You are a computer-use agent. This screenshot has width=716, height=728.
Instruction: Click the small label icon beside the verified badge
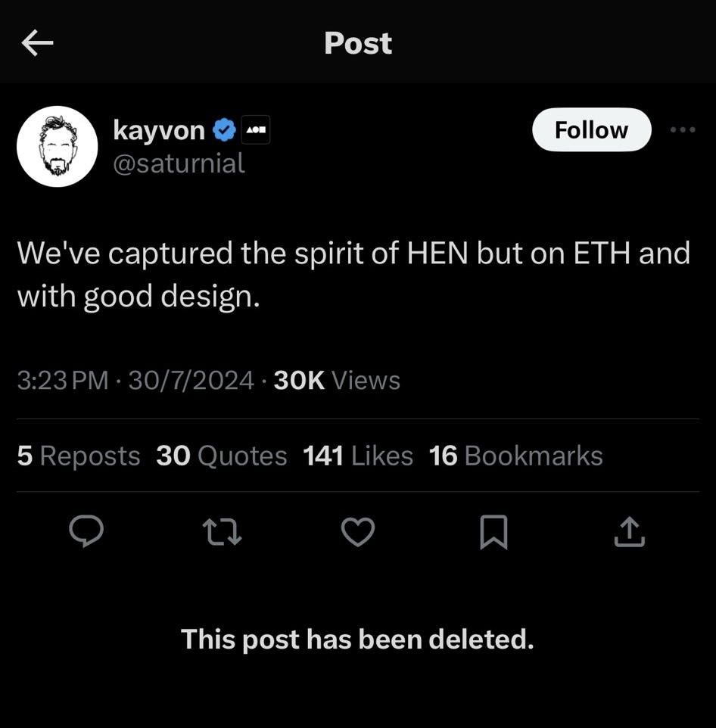(254, 129)
